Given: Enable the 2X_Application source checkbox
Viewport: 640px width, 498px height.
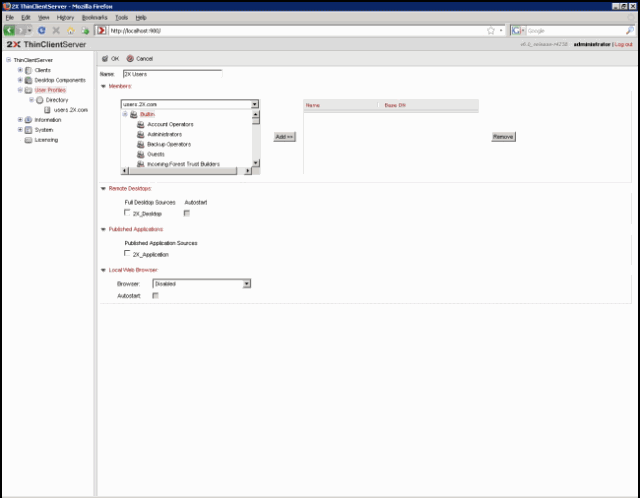Looking at the screenshot, I should tap(127, 253).
